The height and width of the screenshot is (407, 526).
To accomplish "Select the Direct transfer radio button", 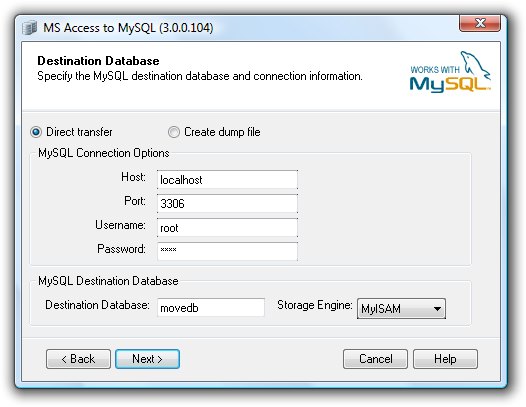I will [36, 132].
